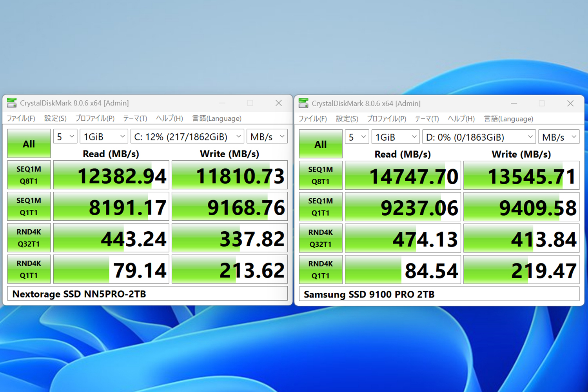Click Read (MB/s) header in Samsung window

click(403, 154)
